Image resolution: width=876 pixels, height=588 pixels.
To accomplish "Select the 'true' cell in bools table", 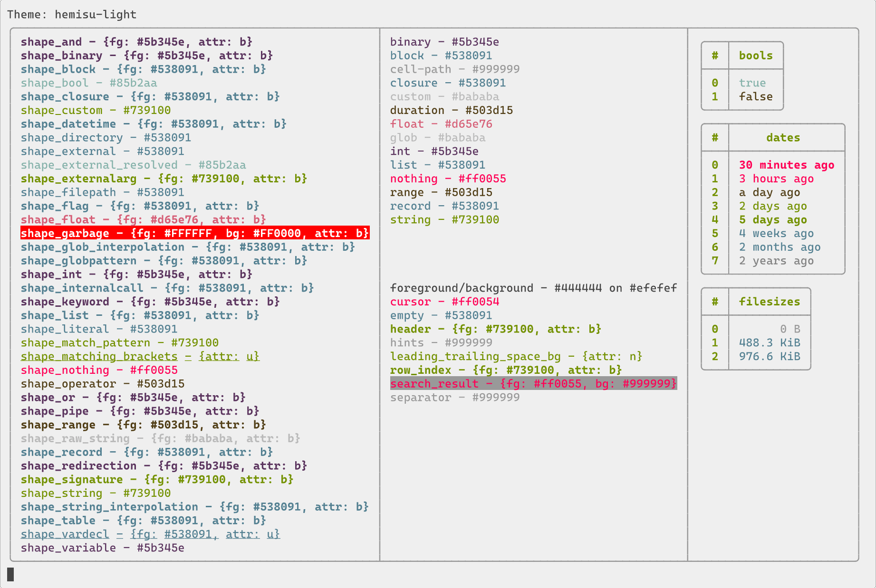I will pos(752,83).
